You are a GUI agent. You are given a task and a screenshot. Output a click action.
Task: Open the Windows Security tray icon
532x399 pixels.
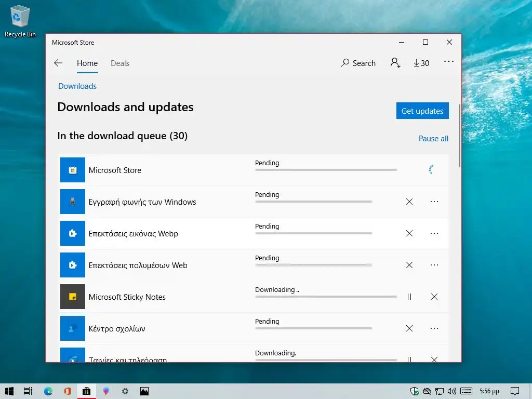(414, 391)
